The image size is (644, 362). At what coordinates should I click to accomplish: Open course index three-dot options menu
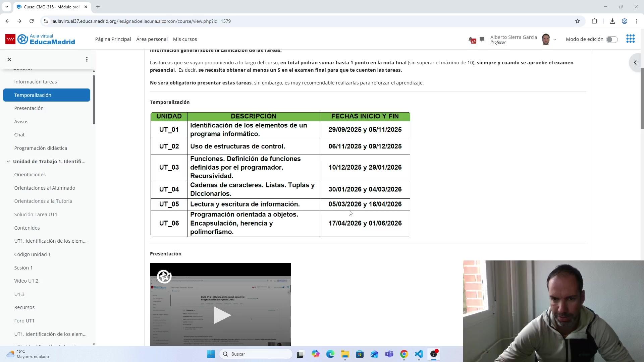coord(87,59)
